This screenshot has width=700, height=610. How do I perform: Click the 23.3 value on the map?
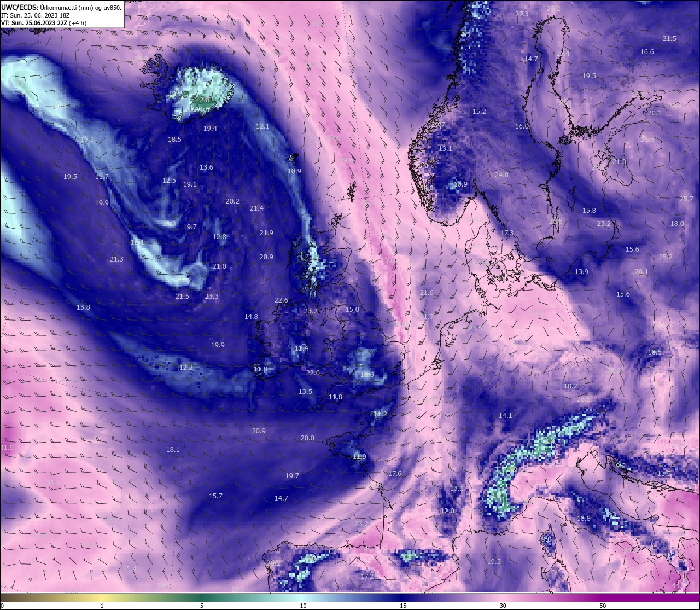pos(212,296)
